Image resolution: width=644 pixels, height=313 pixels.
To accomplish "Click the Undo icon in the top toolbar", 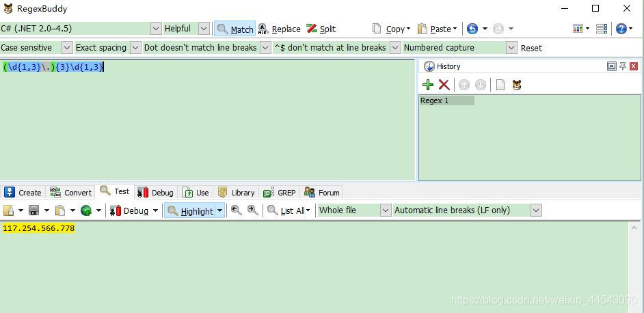I will (472, 29).
